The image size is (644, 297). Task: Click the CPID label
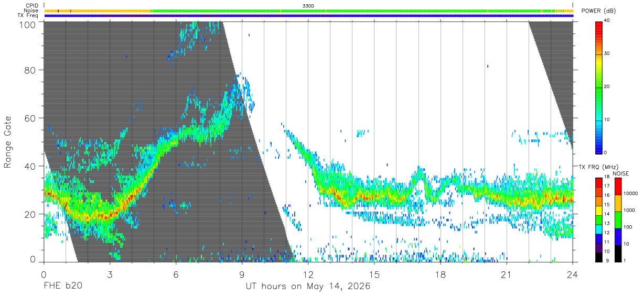point(32,6)
